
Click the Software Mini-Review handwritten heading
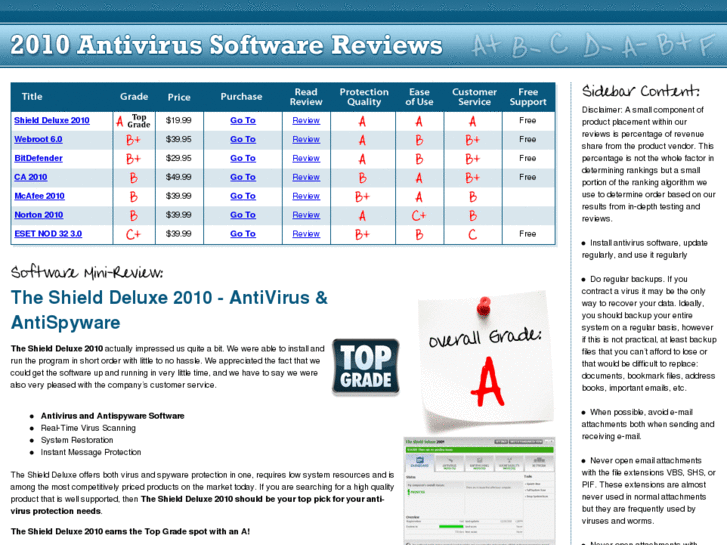[x=87, y=272]
